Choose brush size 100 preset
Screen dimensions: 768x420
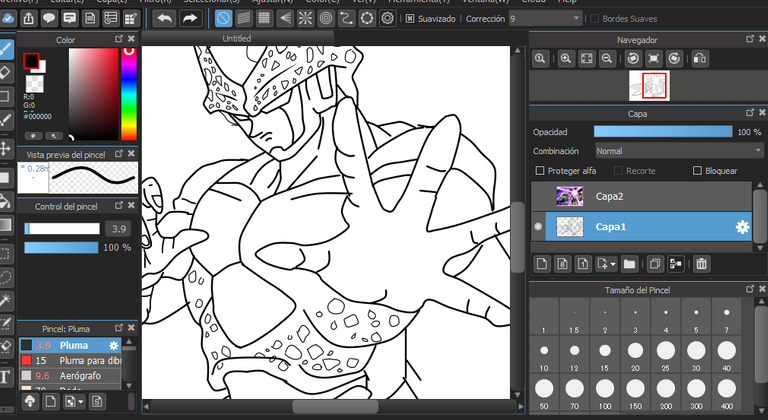605,393
